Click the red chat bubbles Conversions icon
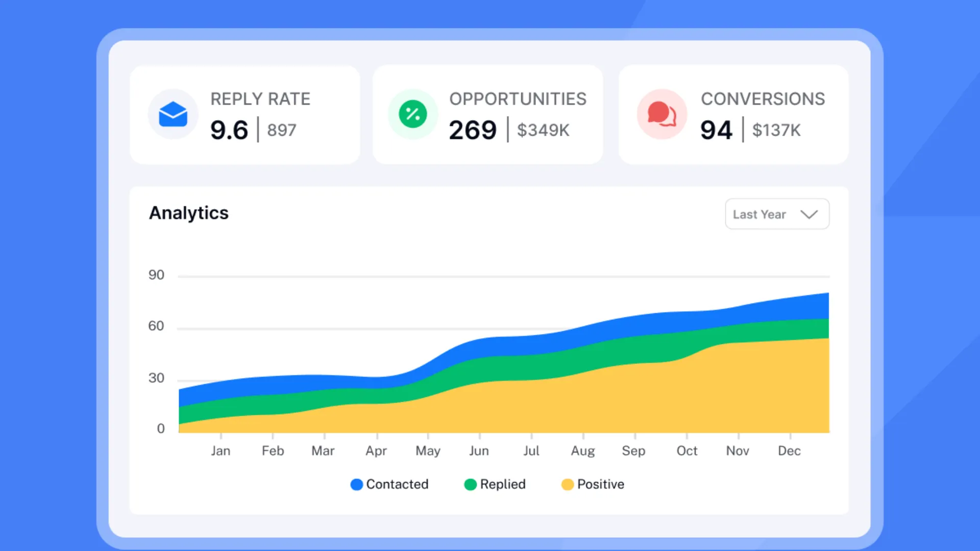This screenshot has height=551, width=980. [x=662, y=114]
